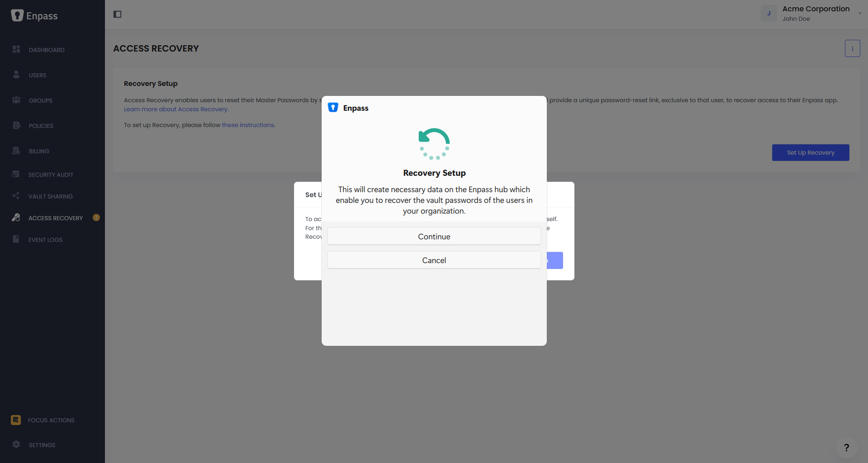Open the Billing page
Viewport: 868px width, 463px height.
[39, 151]
